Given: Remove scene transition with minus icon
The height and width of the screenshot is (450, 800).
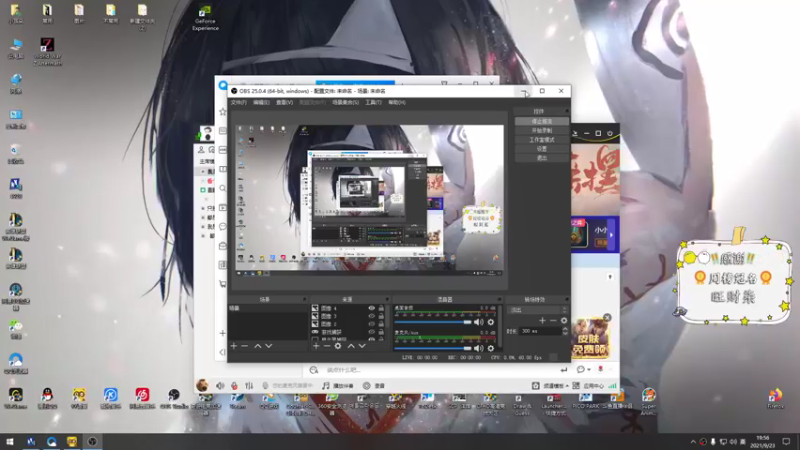Looking at the screenshot, I should [x=553, y=320].
